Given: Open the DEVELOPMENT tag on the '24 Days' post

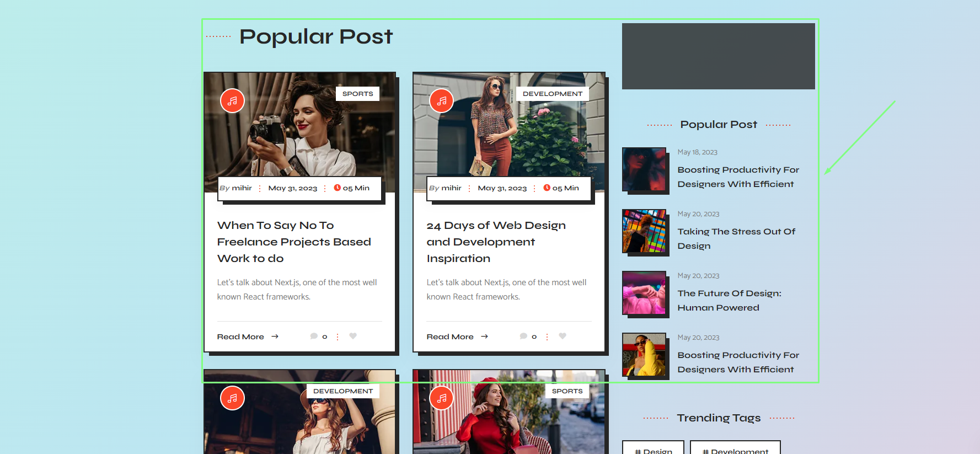Looking at the screenshot, I should pyautogui.click(x=553, y=94).
